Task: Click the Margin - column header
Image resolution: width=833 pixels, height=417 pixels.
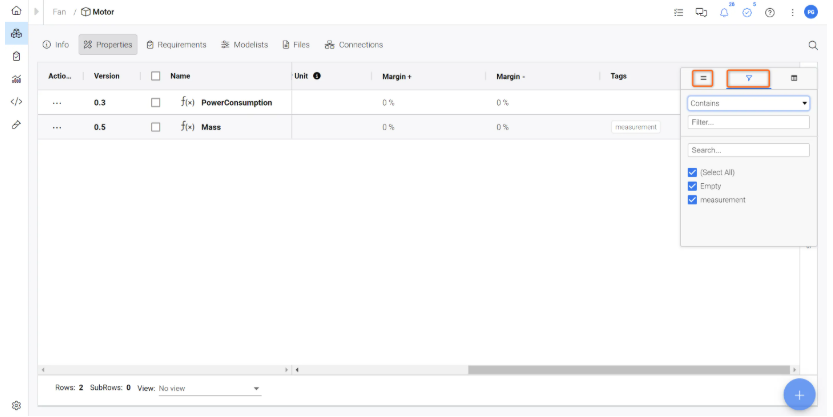Action: click(511, 76)
